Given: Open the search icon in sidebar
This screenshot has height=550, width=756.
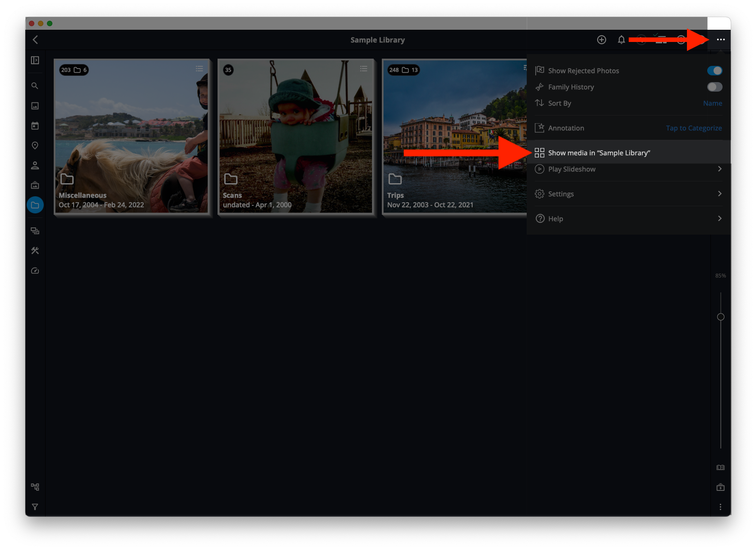Looking at the screenshot, I should [35, 86].
